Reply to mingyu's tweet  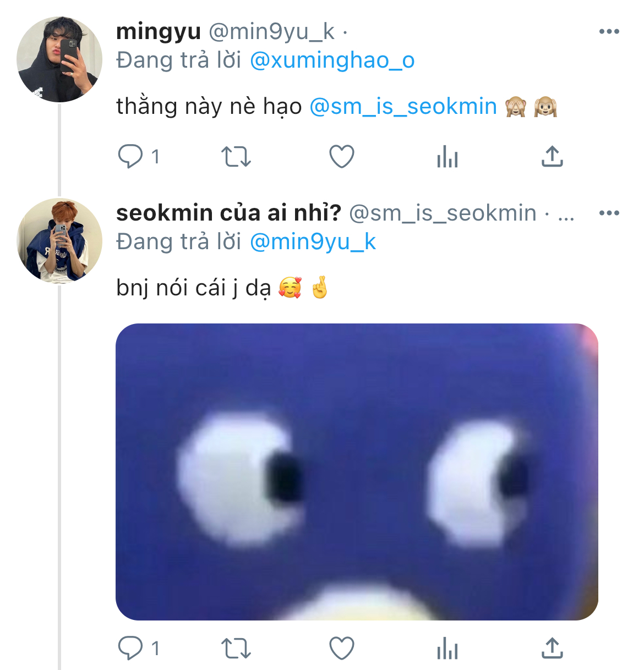pyautogui.click(x=130, y=157)
